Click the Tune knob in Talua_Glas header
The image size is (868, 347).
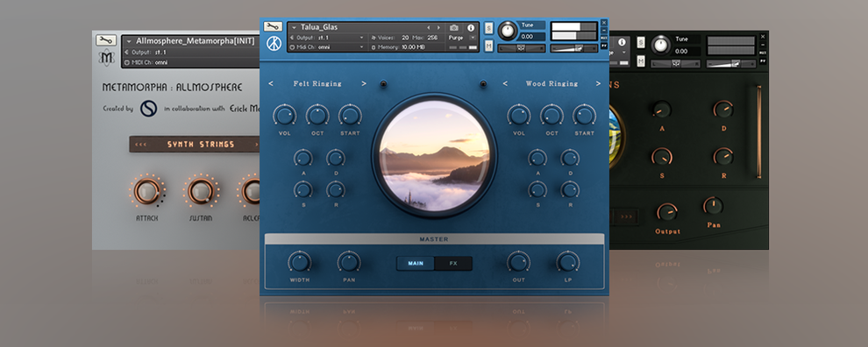507,31
